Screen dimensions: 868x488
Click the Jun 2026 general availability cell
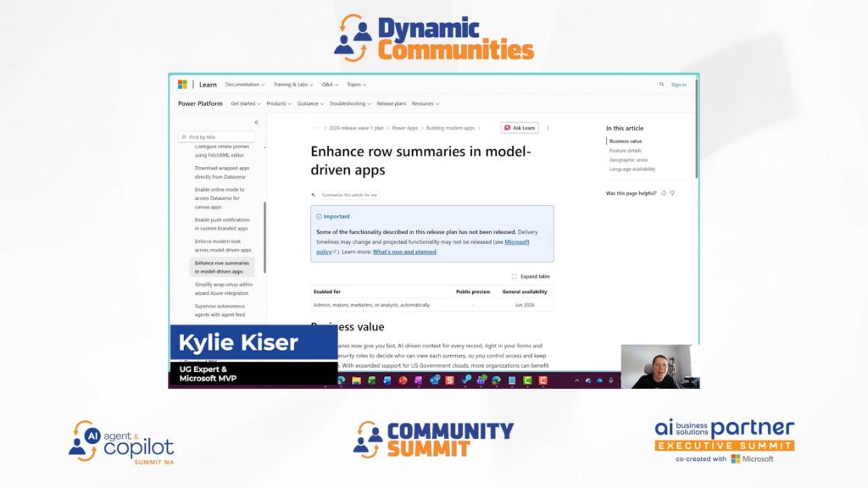coord(524,305)
